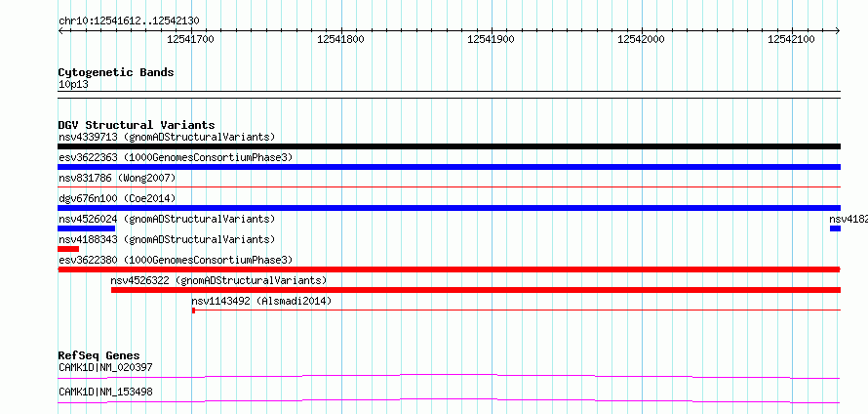This screenshot has width=868, height=414.
Task: Click ruler position 12541800
Action: coord(340,39)
